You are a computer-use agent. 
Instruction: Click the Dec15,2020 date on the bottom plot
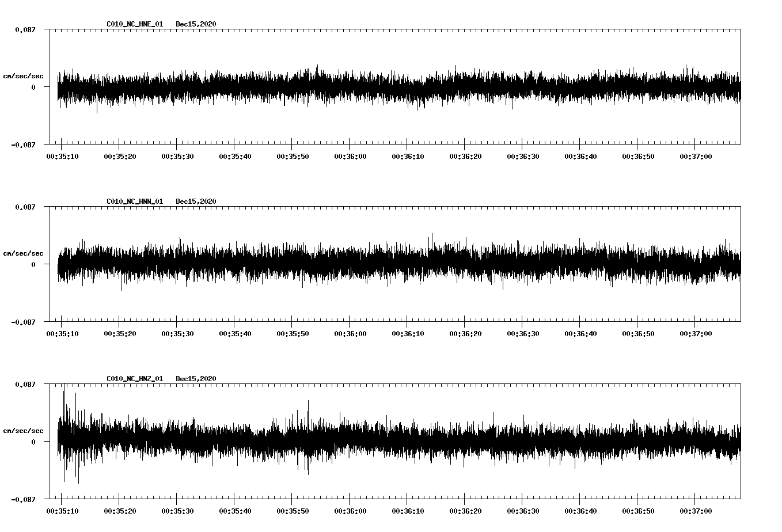click(196, 378)
